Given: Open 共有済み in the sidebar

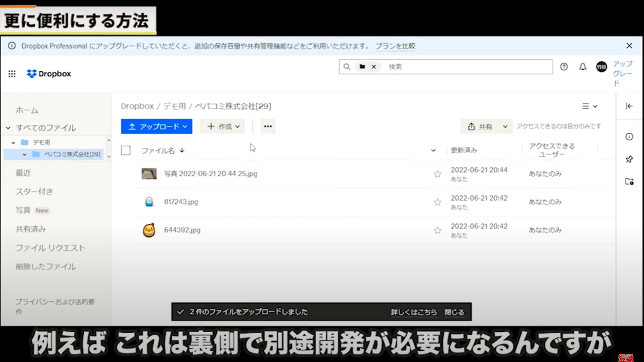Looking at the screenshot, I should (31, 229).
